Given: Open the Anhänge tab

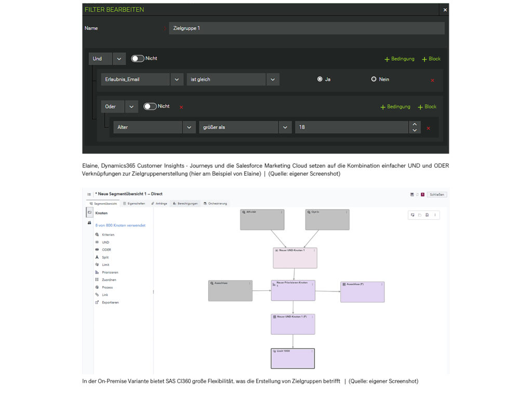Looking at the screenshot, I should [159, 204].
